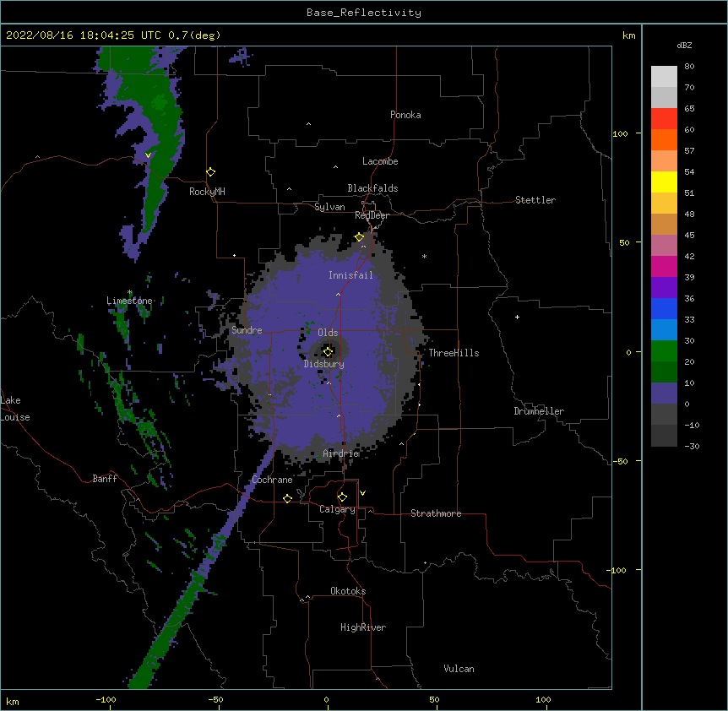
Task: Click the dark green 10-20 dBZ legend swatch
Action: (x=664, y=372)
